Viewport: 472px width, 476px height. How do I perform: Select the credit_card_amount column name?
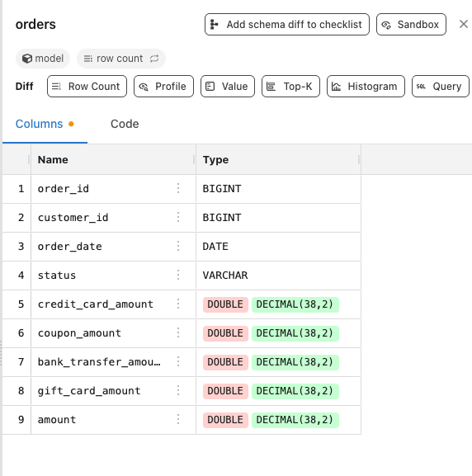point(96,304)
